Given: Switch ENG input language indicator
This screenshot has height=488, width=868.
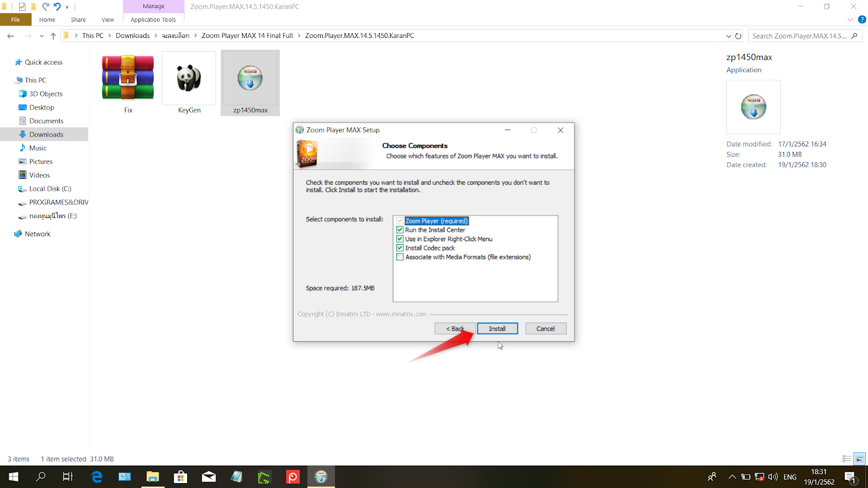Looking at the screenshot, I should 790,477.
